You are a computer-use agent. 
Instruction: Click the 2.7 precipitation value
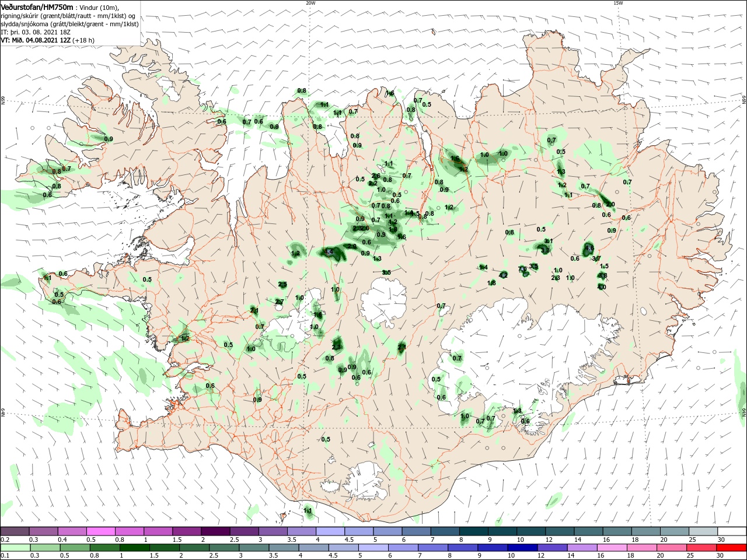coord(280,302)
